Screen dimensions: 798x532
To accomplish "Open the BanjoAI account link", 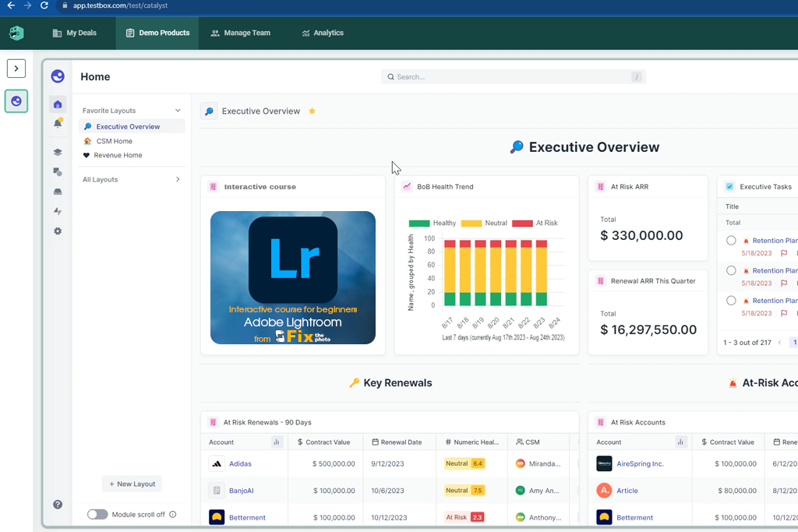I will click(x=242, y=491).
